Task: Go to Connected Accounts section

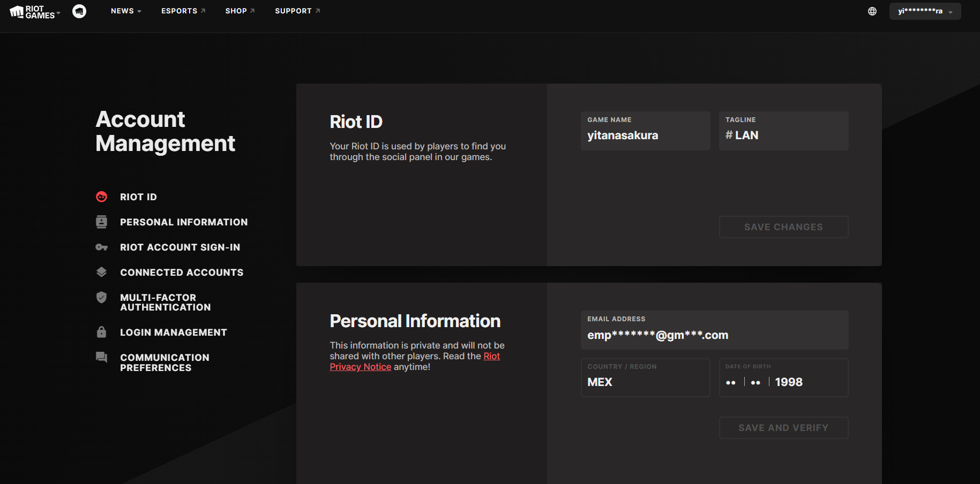Action: point(182,273)
